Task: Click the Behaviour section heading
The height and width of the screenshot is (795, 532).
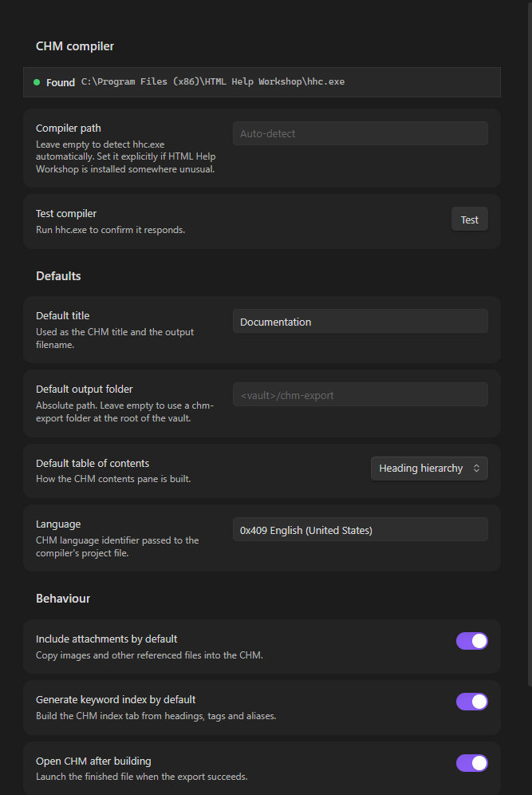Action: [x=63, y=599]
